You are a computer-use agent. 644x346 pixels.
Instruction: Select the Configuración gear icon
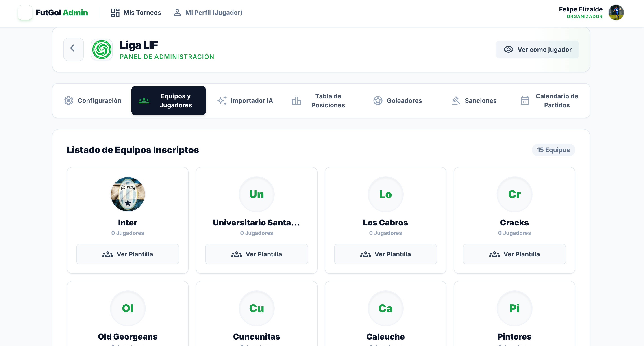click(x=68, y=100)
